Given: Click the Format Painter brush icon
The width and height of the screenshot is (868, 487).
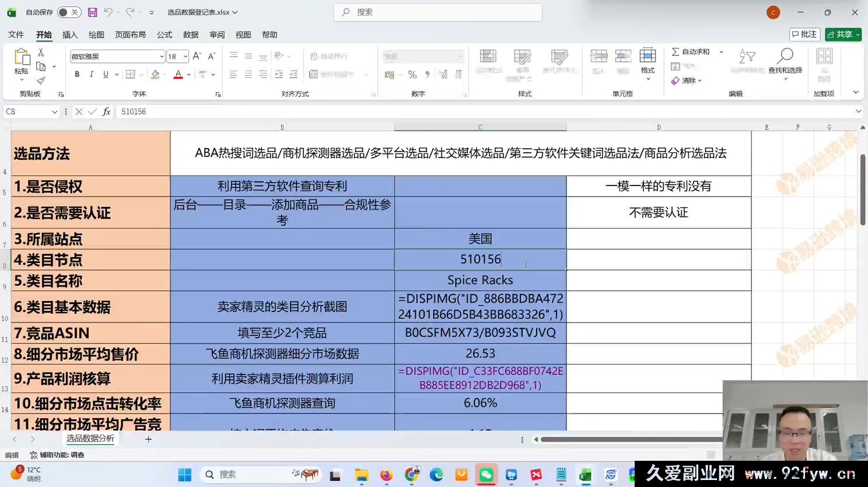Looking at the screenshot, I should click(40, 80).
